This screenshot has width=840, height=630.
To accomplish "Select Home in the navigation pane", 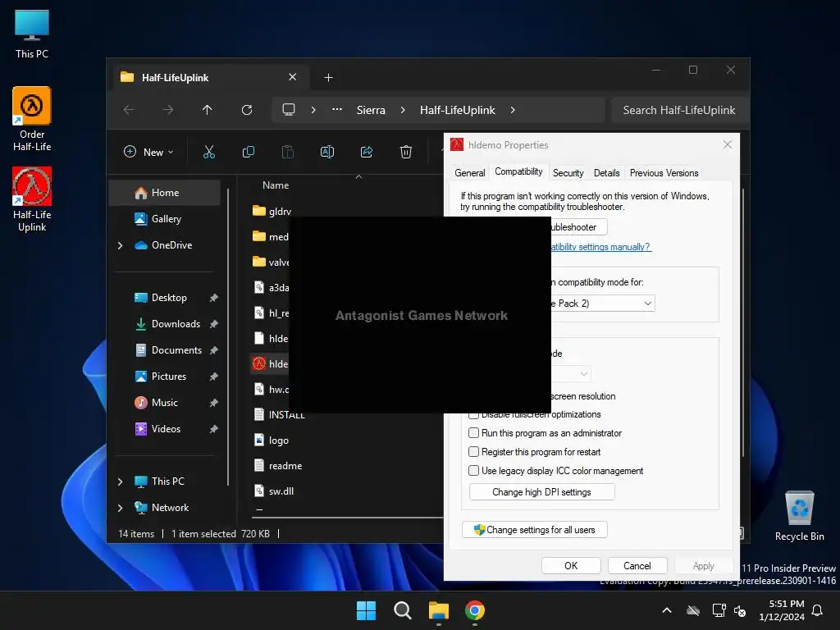I will (x=164, y=193).
